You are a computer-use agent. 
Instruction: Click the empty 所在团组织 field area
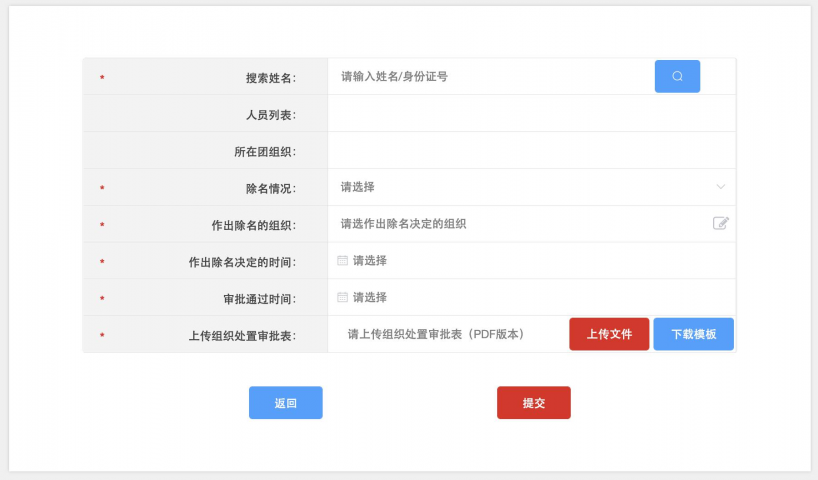point(530,151)
